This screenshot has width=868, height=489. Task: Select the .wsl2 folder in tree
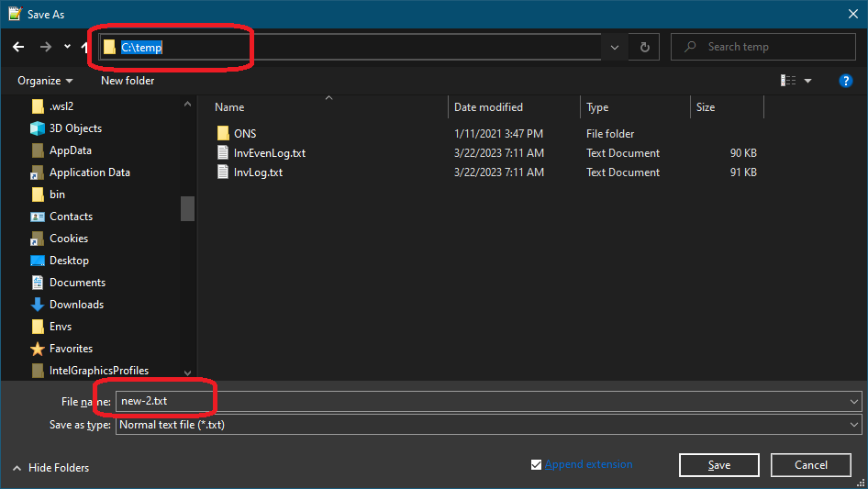click(x=61, y=106)
